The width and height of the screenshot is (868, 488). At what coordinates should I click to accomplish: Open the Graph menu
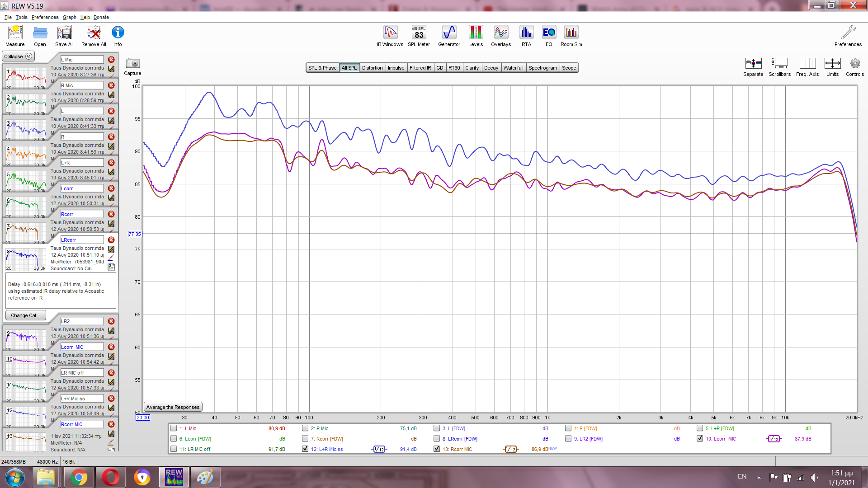pyautogui.click(x=69, y=17)
